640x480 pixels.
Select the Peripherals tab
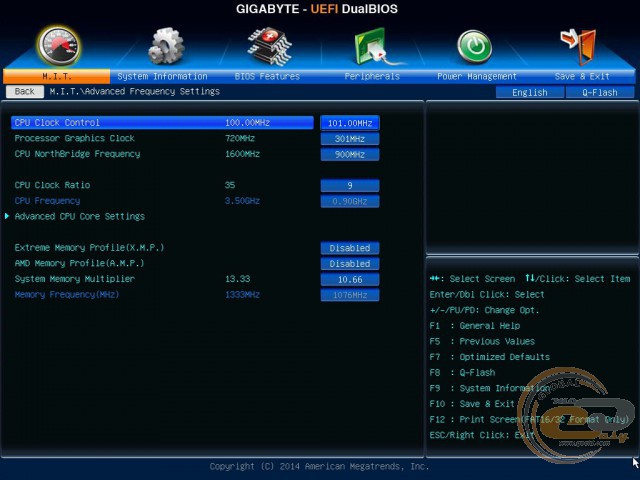click(x=372, y=76)
